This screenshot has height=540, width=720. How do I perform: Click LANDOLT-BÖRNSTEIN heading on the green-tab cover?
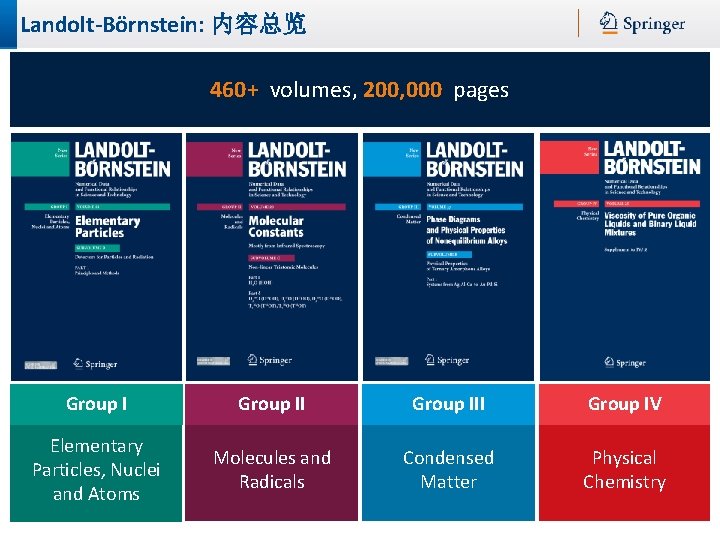pyautogui.click(x=123, y=159)
